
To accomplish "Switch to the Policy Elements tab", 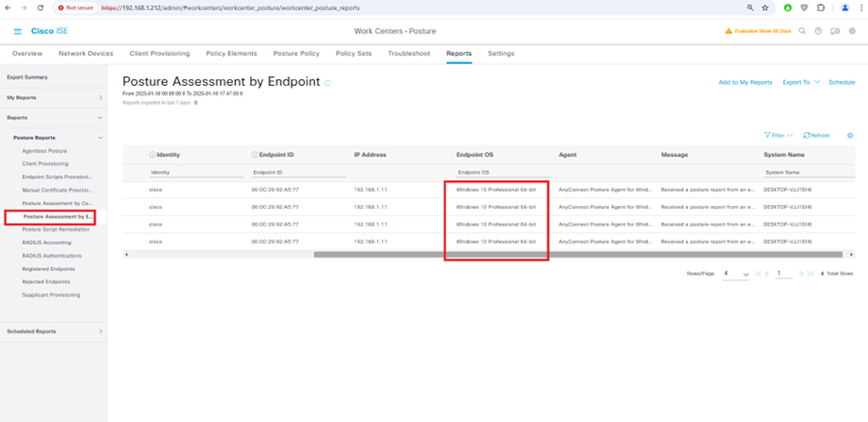I will coord(231,54).
